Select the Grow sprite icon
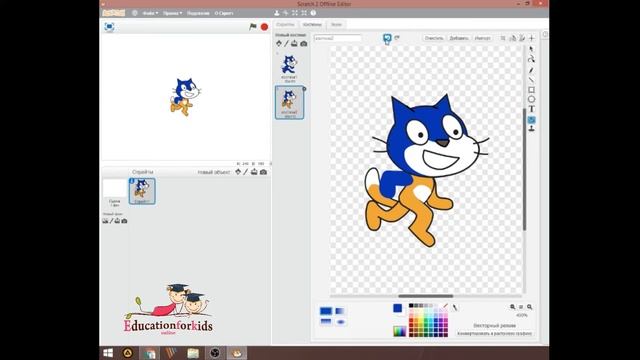Viewport: 640px width, 360px height. 295,13
